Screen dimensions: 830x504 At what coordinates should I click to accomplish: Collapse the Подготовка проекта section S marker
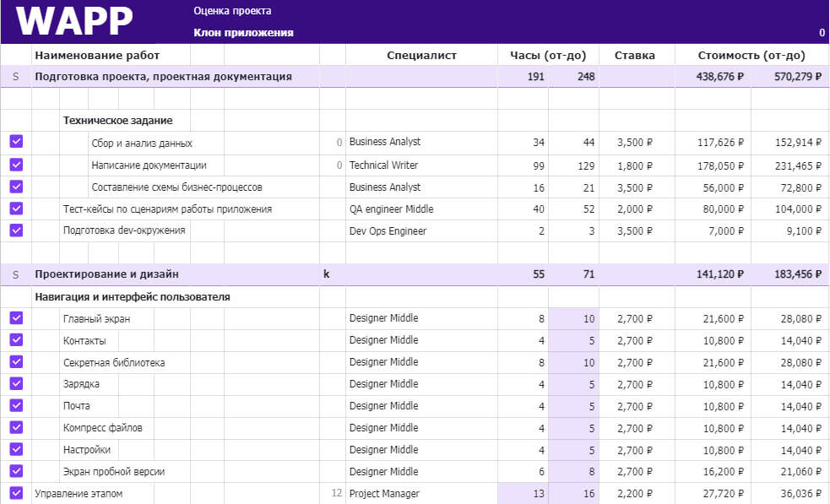point(15,77)
